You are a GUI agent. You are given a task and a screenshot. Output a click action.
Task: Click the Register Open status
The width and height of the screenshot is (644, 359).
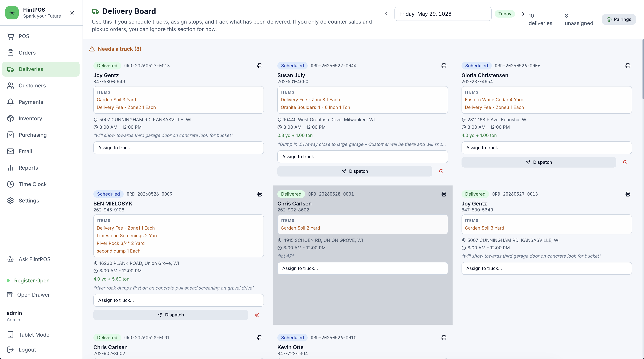(x=32, y=281)
